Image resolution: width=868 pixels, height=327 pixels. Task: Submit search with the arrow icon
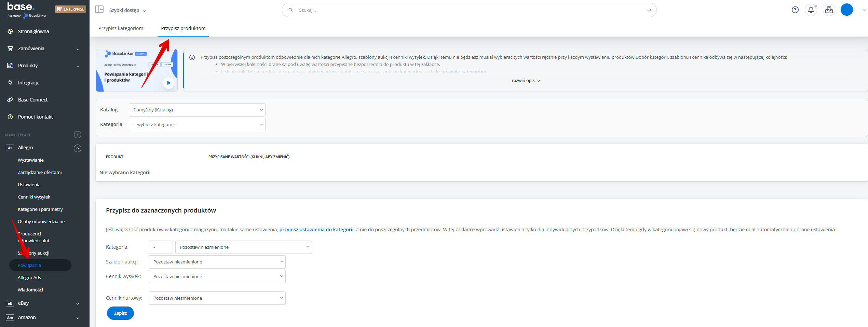tap(649, 10)
